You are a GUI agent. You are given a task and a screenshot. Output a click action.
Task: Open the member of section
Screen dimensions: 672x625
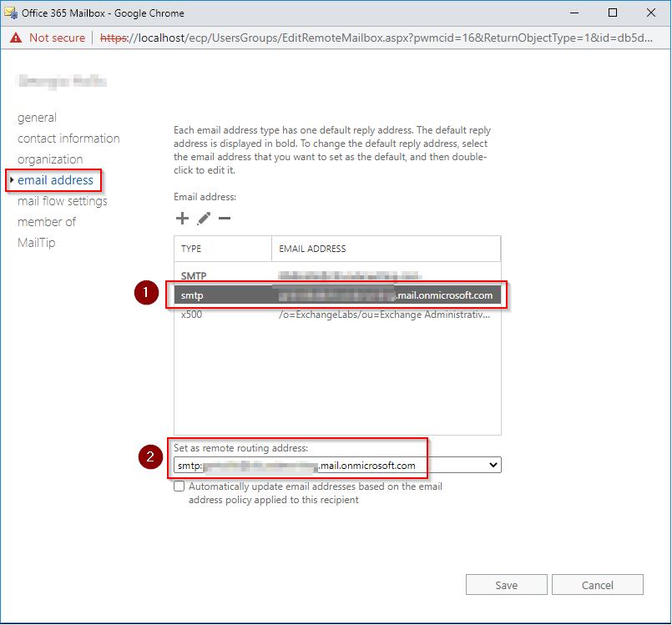pyautogui.click(x=47, y=222)
